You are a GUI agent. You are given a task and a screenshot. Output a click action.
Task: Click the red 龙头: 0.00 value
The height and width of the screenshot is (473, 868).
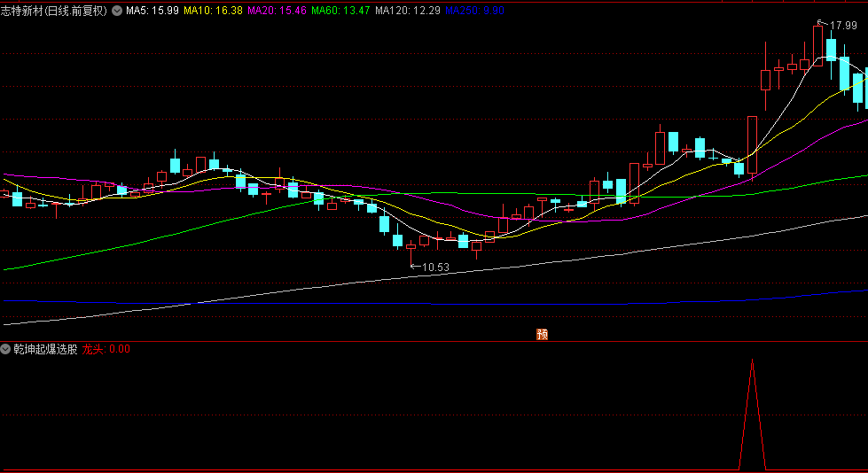coord(106,349)
